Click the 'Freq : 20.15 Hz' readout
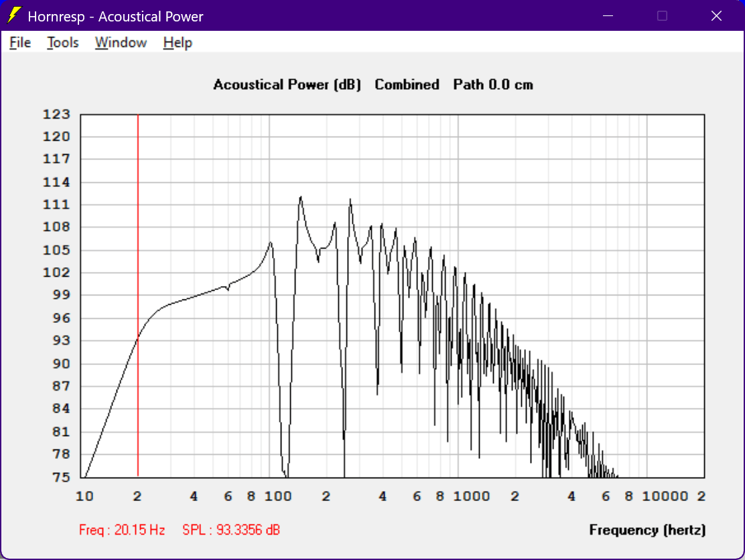This screenshot has height=560, width=745. (122, 530)
